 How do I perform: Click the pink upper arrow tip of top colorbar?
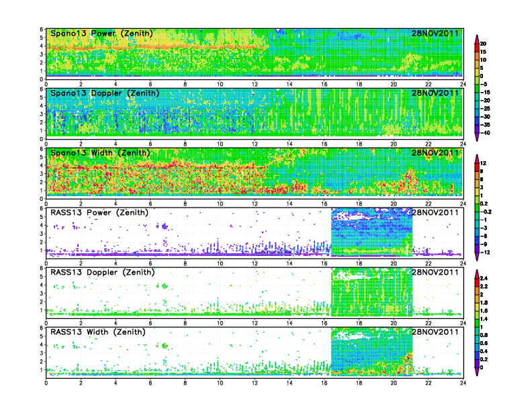pyautogui.click(x=477, y=39)
